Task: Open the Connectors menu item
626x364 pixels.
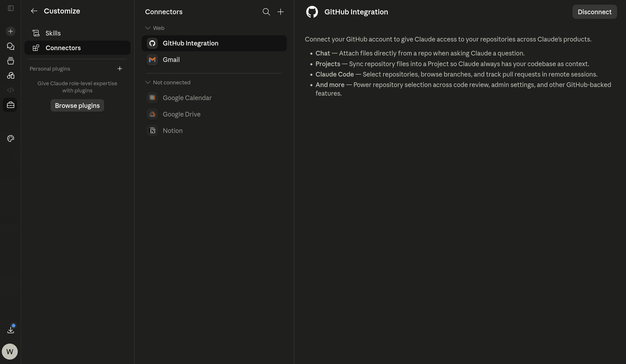Action: 77,48
